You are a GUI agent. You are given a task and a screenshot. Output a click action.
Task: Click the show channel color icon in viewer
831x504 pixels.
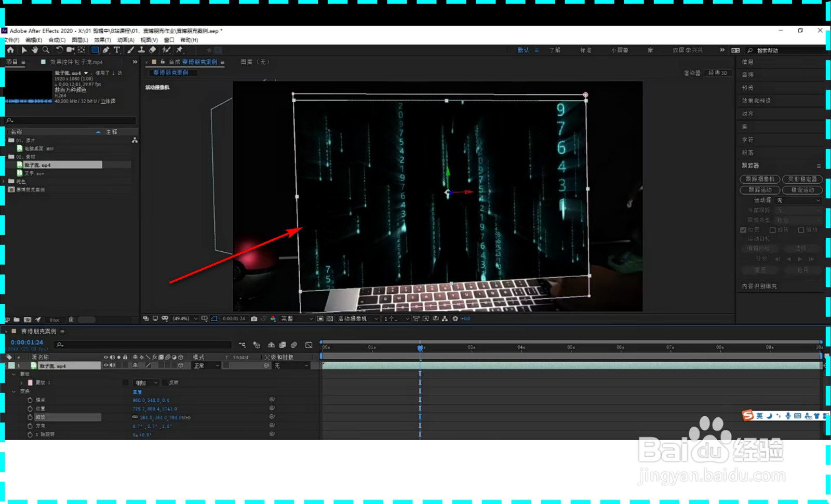coord(273,319)
